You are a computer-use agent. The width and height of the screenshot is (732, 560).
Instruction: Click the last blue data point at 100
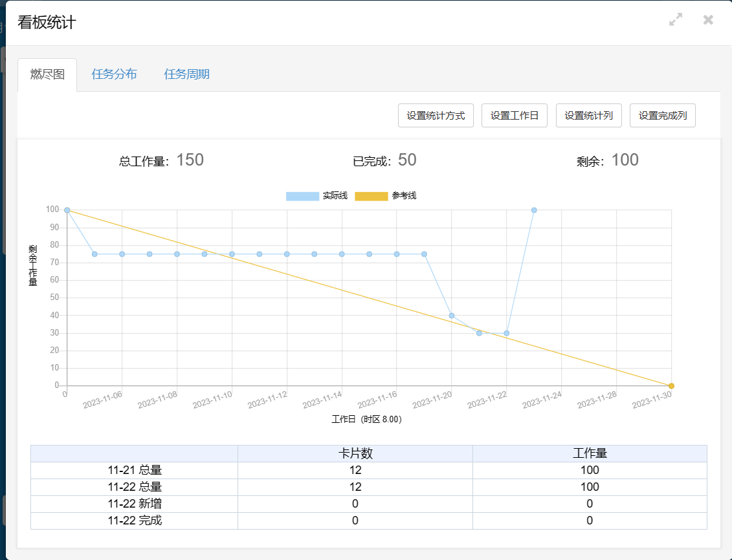(x=534, y=210)
